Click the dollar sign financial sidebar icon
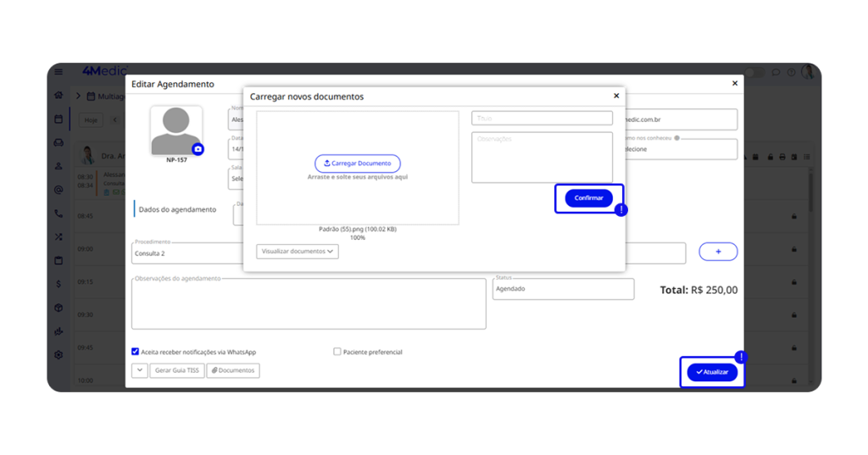Image resolution: width=868 pixels, height=455 pixels. [58, 284]
